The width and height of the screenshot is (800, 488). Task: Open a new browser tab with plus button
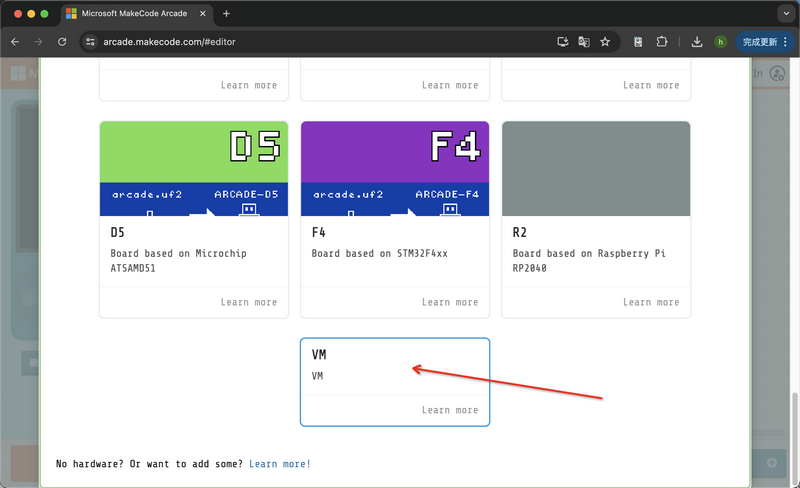click(226, 14)
